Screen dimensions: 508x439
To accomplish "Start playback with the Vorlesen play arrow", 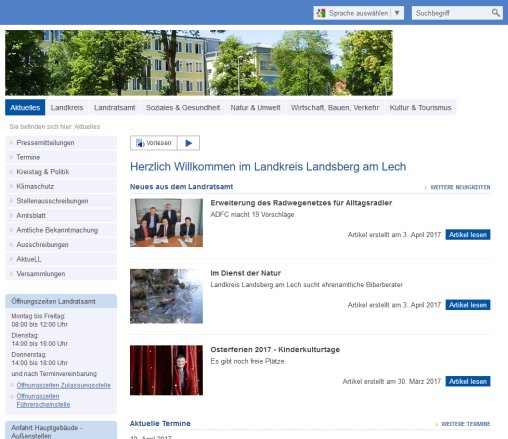I will 188,143.
